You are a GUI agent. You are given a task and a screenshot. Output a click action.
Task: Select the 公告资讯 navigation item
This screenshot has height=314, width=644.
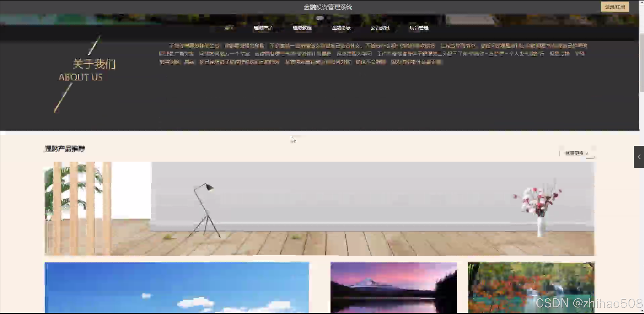tap(380, 28)
